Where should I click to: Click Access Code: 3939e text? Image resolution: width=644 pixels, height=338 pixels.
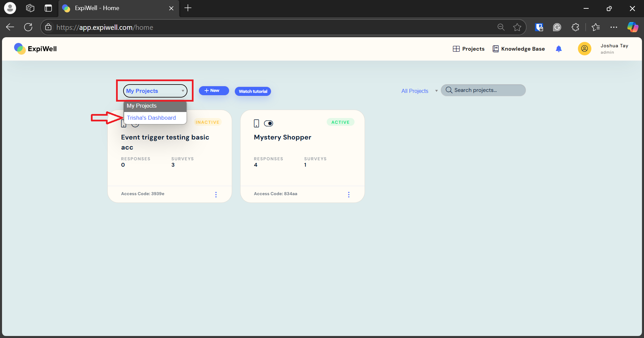[143, 194]
